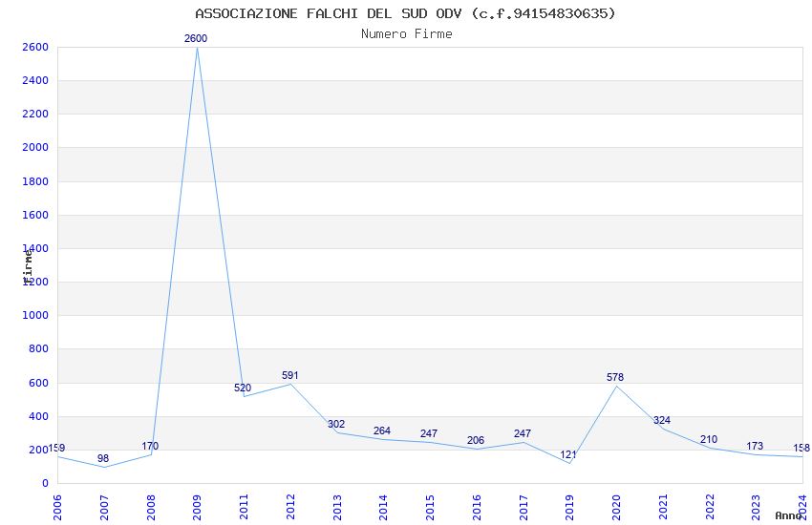Click y-axis value 400
Viewport: 812px width, 525px height.
click(38, 416)
